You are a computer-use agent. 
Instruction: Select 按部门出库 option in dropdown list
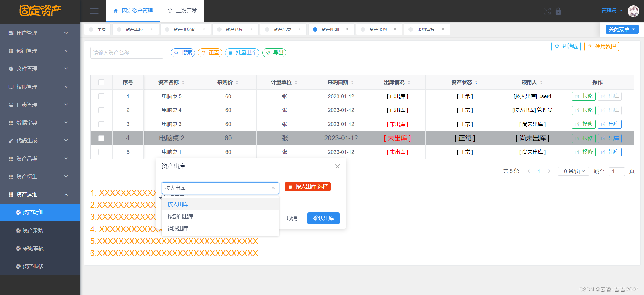click(220, 216)
